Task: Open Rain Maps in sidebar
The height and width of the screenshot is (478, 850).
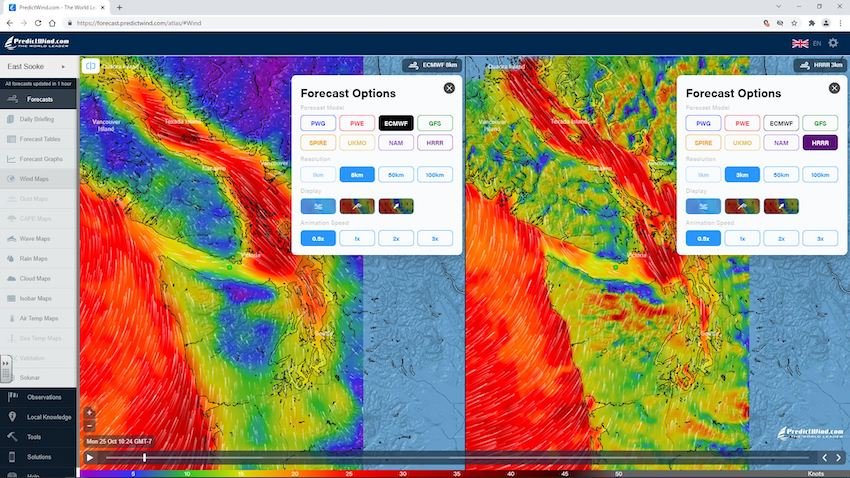Action: [38, 259]
